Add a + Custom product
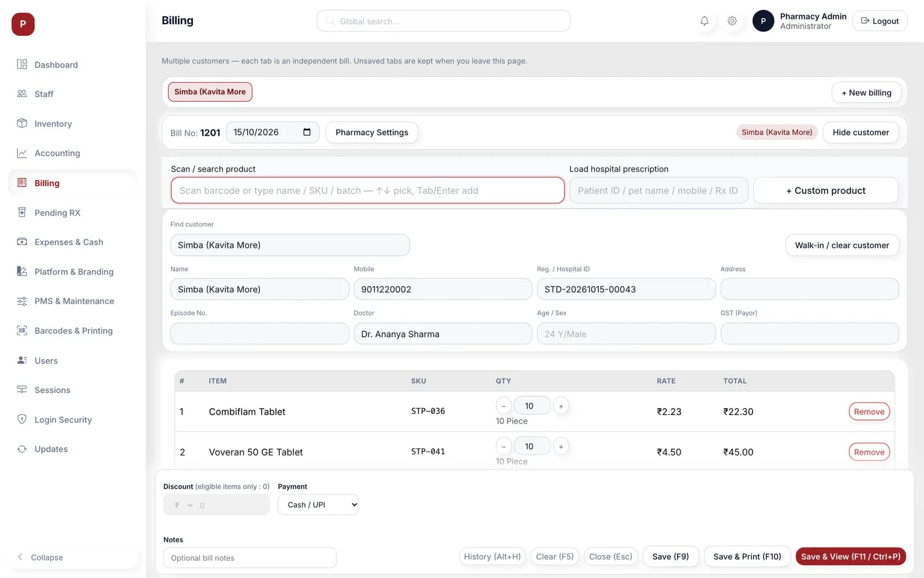 coord(826,191)
